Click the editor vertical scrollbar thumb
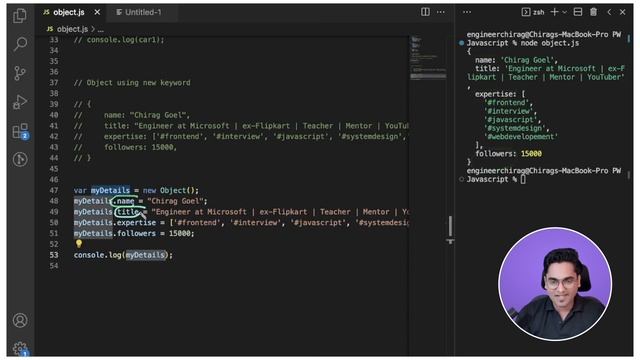Viewport: 640px width, 360px height. (450, 226)
